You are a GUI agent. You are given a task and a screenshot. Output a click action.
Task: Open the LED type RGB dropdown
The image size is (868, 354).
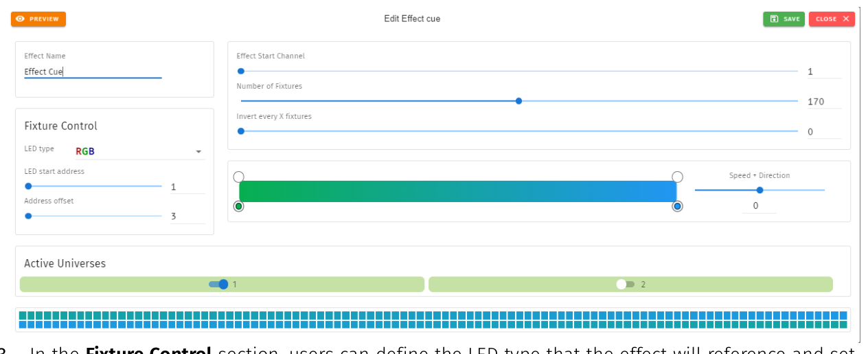[140, 151]
